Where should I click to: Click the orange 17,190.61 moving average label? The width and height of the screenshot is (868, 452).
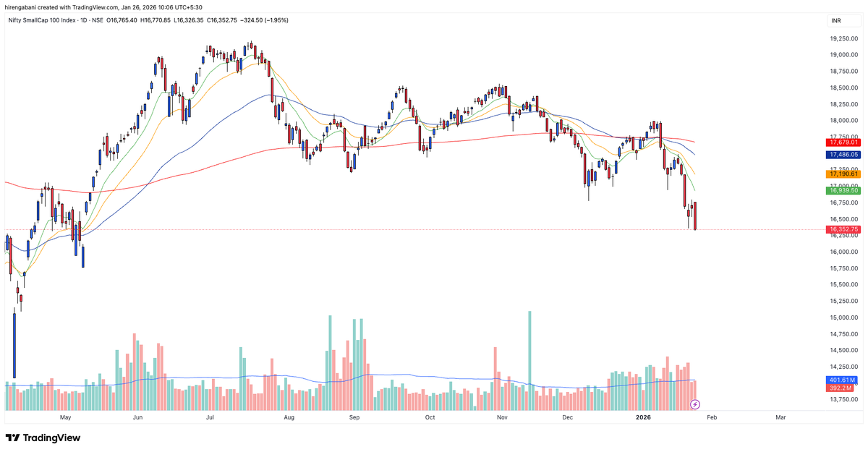(x=843, y=174)
